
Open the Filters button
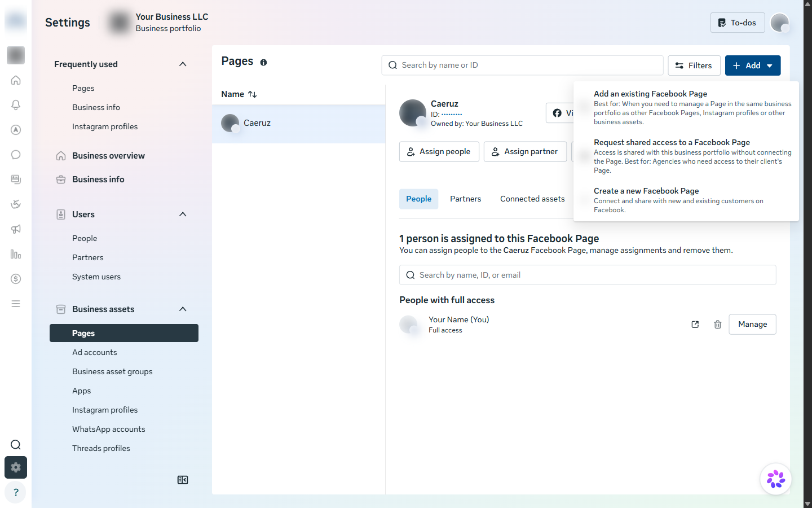(x=694, y=65)
